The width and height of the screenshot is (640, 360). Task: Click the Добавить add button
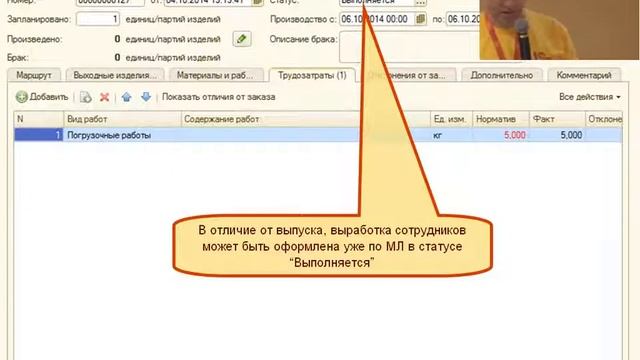coord(42,97)
